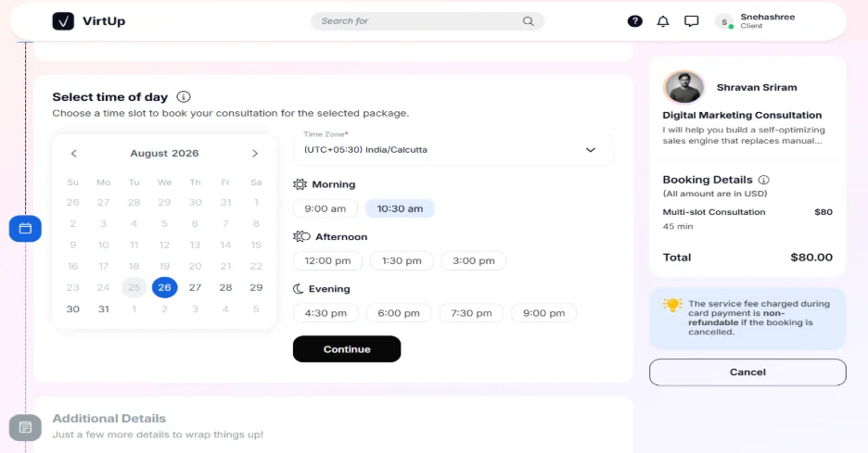Open Snehashree user profile menu
This screenshot has width=868, height=453.
[755, 21]
